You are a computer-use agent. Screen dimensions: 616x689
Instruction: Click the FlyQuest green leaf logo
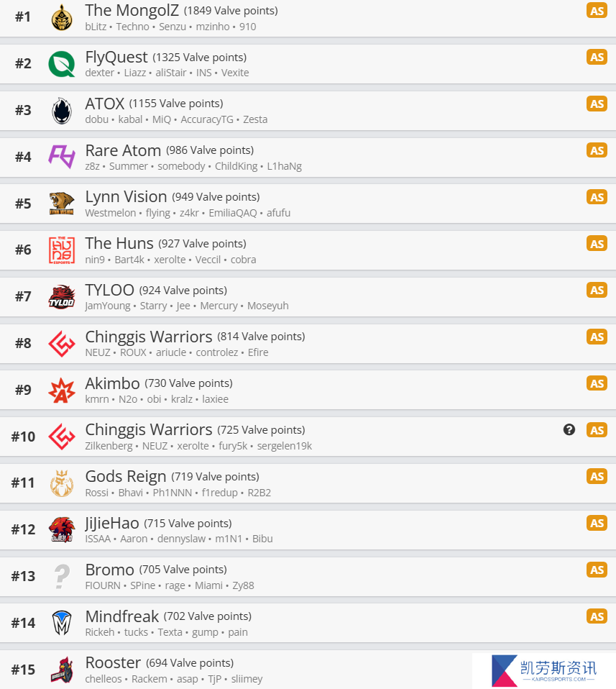(x=62, y=64)
